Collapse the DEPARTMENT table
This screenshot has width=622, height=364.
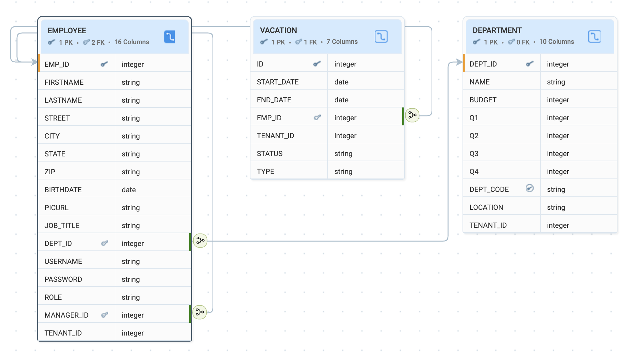click(594, 36)
